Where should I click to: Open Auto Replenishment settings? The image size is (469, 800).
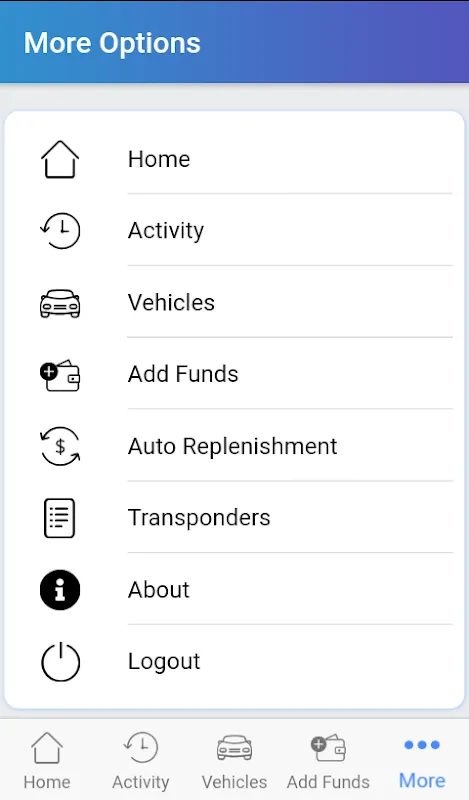tap(233, 446)
